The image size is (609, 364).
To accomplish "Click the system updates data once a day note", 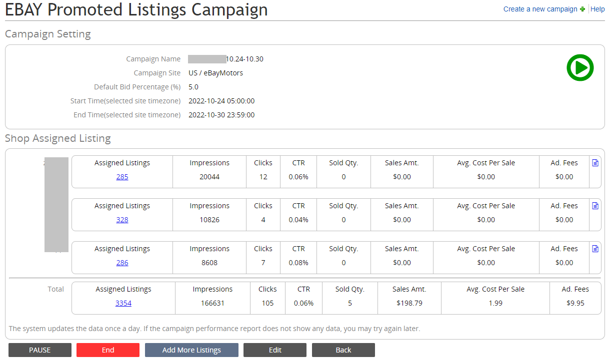I will pos(214,329).
